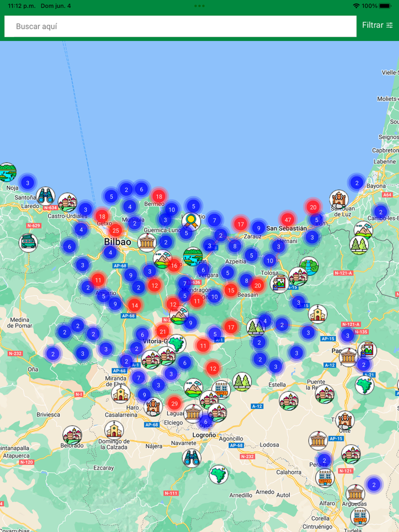Image resolution: width=399 pixels, height=532 pixels.
Task: Expand the red 25 cluster at Bilbao
Action: point(116,230)
